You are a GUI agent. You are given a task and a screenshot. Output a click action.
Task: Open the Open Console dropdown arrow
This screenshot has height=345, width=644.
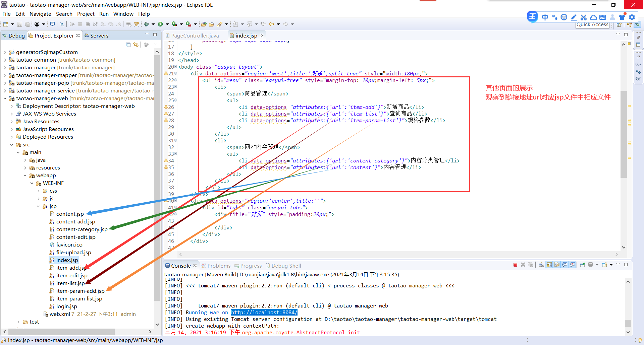(611, 265)
